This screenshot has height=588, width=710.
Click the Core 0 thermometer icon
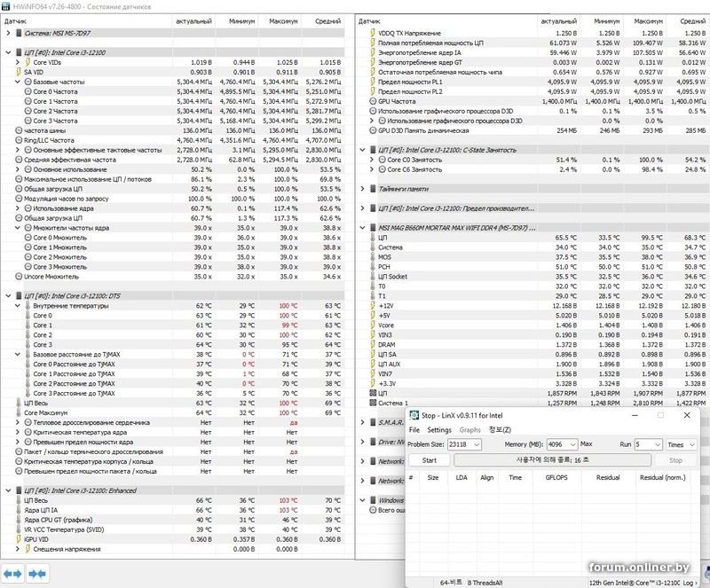point(27,316)
